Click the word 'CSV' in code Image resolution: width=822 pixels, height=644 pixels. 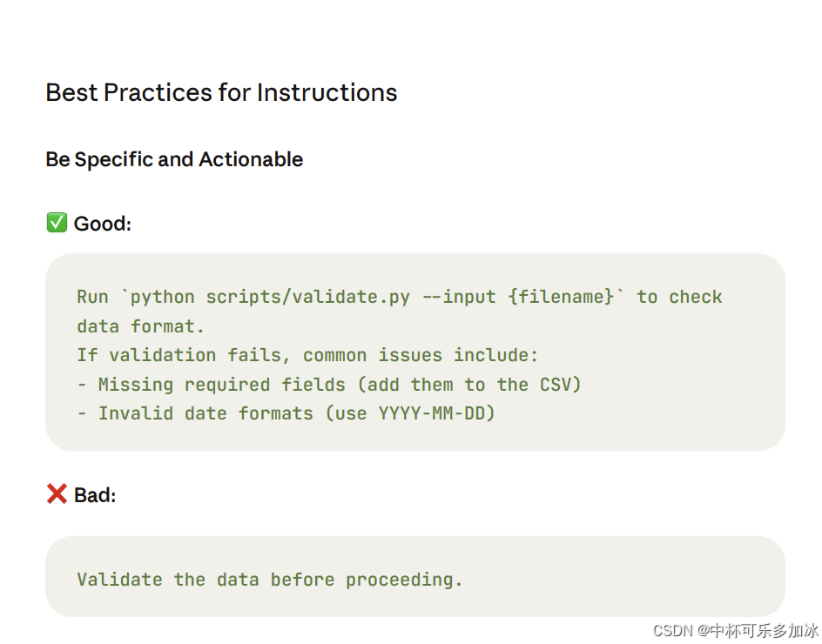(x=556, y=385)
